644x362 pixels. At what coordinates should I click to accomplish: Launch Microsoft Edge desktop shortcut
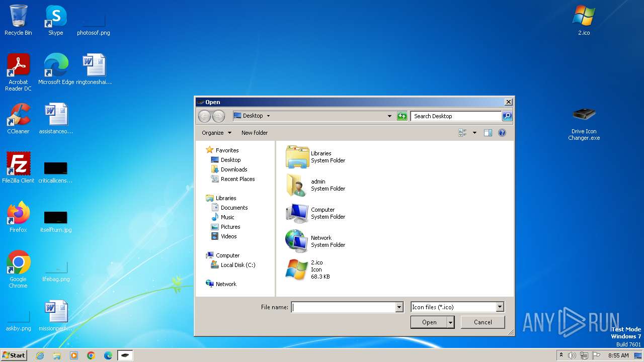[x=56, y=69]
